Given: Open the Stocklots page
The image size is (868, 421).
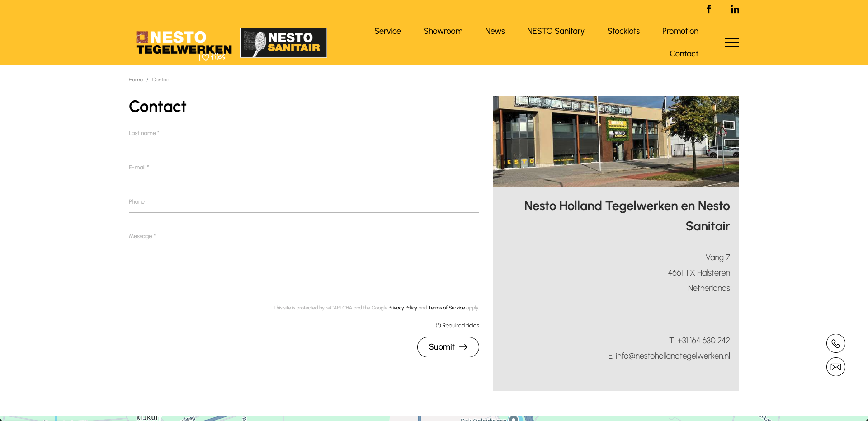Looking at the screenshot, I should click(623, 31).
